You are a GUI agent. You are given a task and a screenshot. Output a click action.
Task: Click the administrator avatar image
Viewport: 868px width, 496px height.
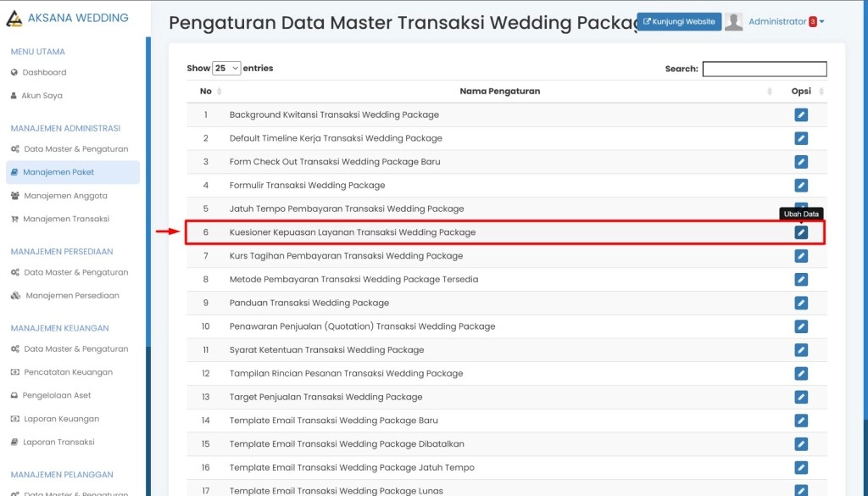(733, 22)
